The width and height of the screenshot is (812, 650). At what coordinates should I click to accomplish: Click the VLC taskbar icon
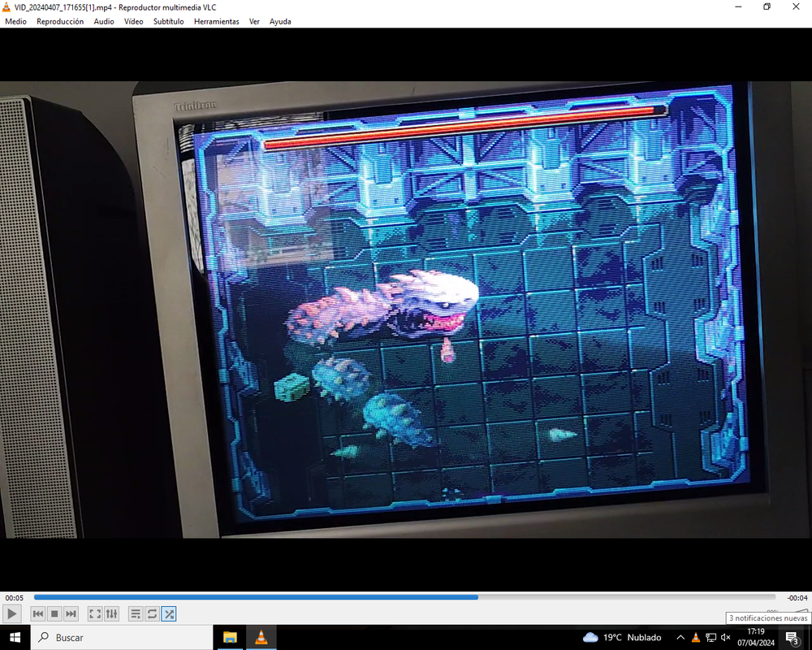point(261,638)
